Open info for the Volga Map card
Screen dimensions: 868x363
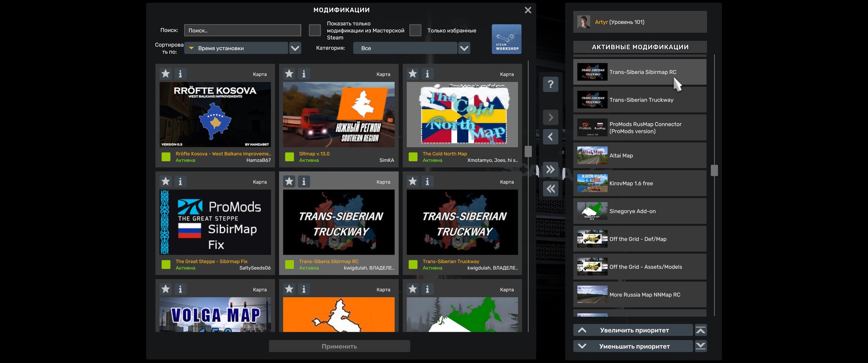[x=180, y=289]
